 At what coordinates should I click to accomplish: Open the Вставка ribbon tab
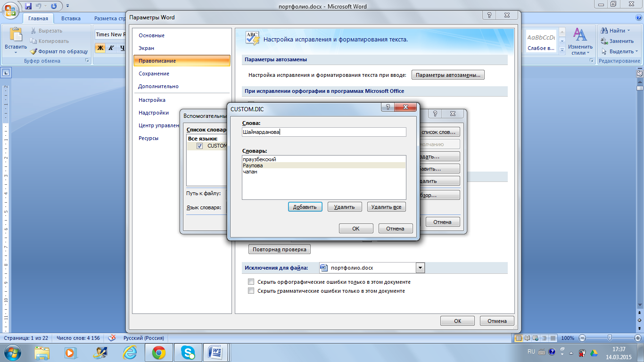click(71, 18)
